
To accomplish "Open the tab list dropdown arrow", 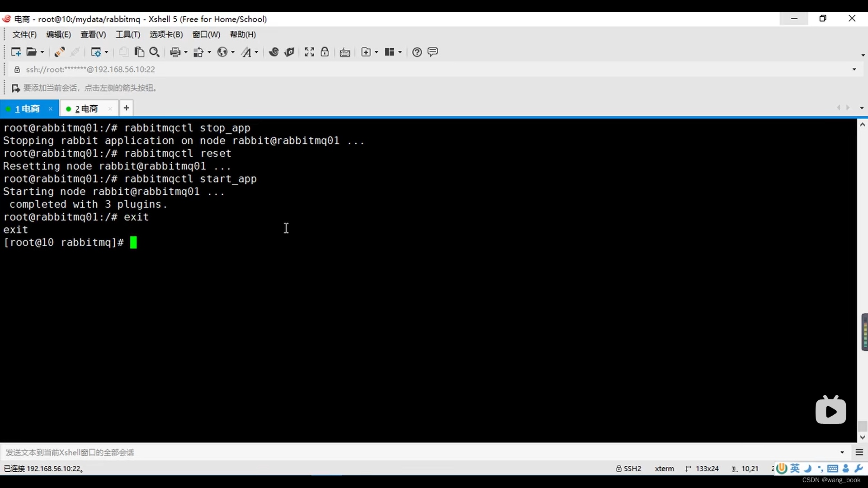I will (x=862, y=108).
